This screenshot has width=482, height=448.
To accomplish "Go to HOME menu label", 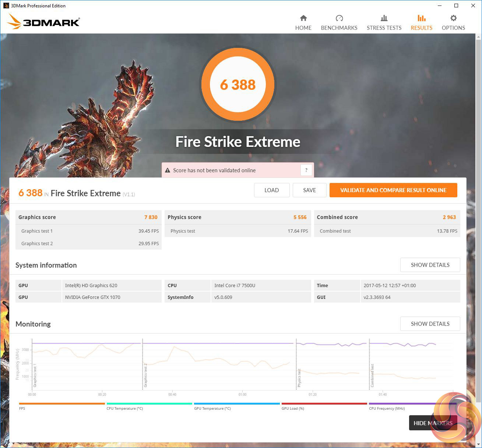I will [303, 28].
